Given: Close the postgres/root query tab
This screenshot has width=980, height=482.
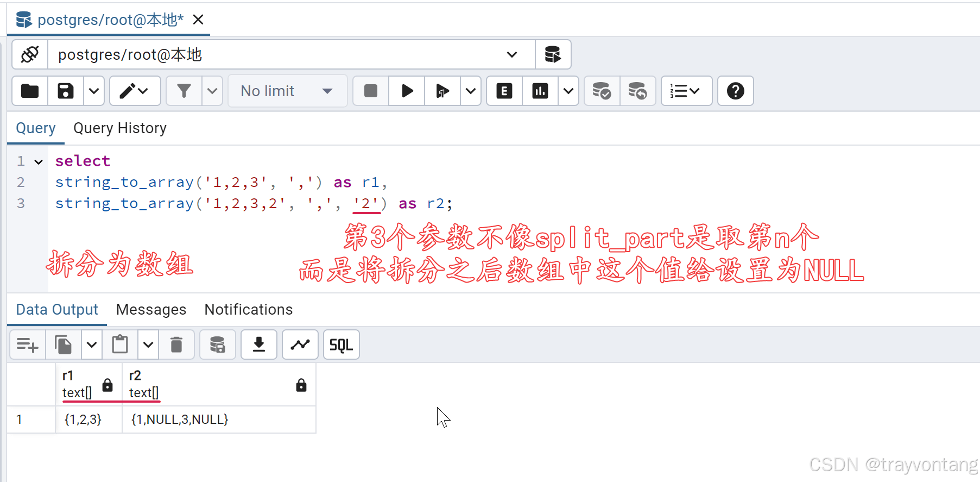Looking at the screenshot, I should click(198, 20).
